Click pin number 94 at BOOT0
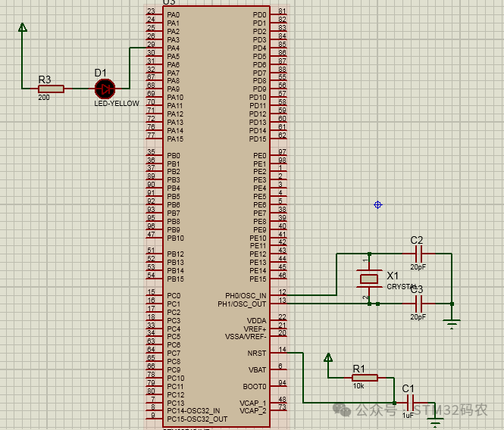Screen dimensions: 504x430 pyautogui.click(x=282, y=382)
